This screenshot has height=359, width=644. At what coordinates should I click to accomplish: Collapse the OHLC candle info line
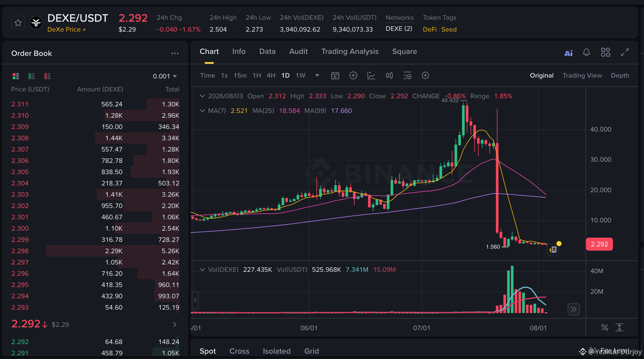click(202, 96)
